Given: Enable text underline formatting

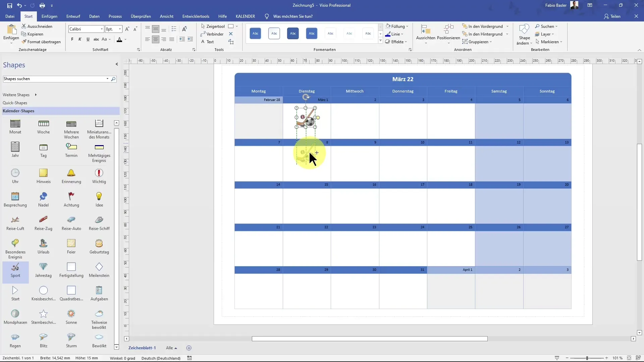Looking at the screenshot, I should coord(88,40).
